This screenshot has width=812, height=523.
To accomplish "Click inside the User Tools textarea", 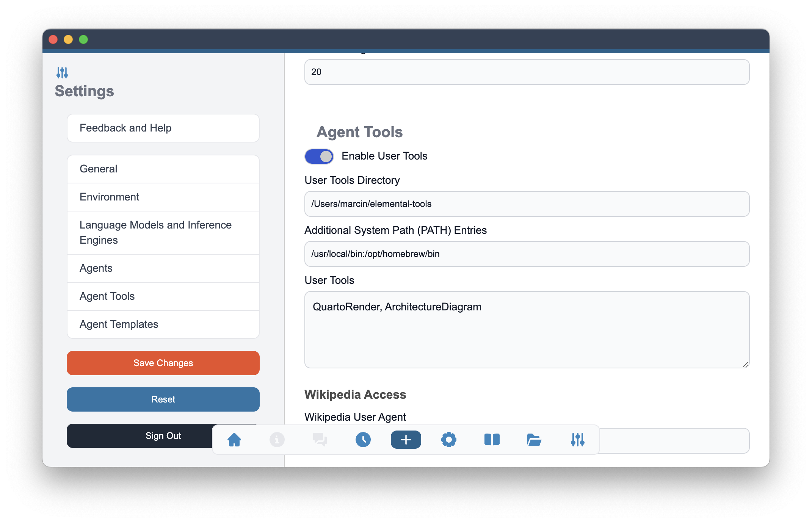I will click(x=527, y=330).
